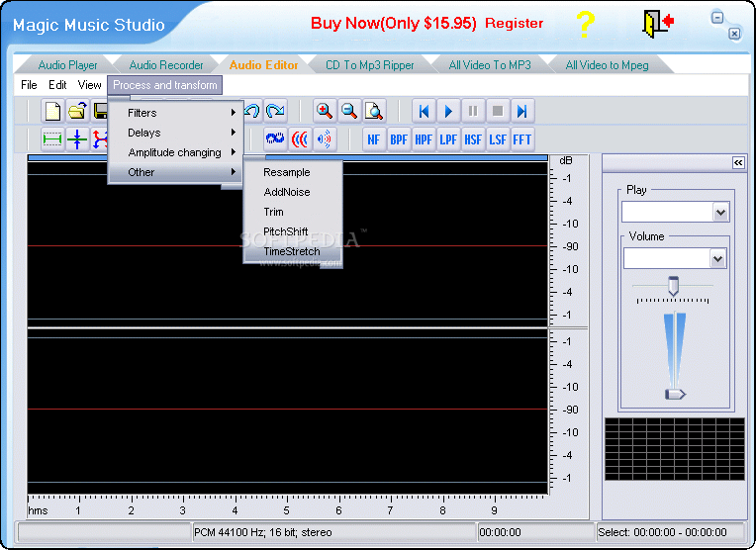Open the FFT filter
This screenshot has width=756, height=550.
pos(522,139)
